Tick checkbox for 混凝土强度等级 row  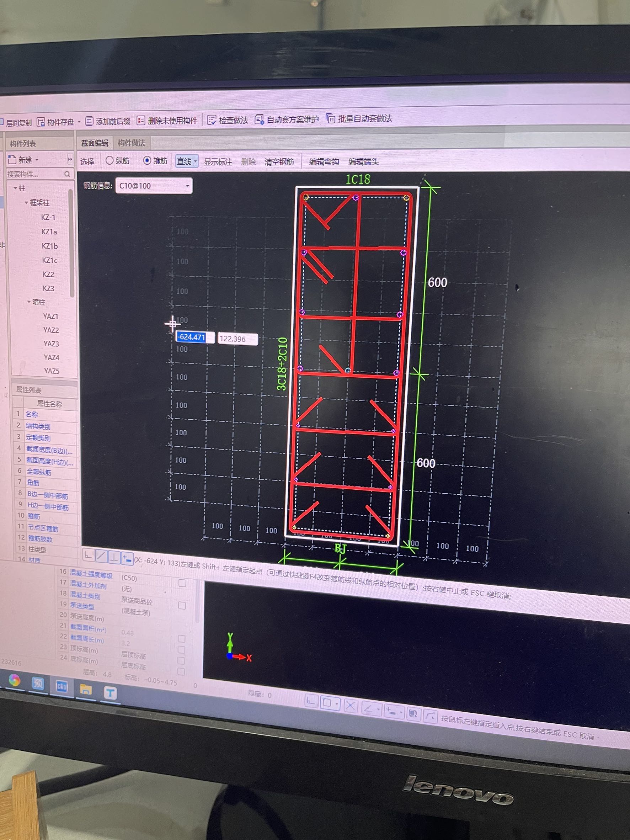(x=182, y=583)
